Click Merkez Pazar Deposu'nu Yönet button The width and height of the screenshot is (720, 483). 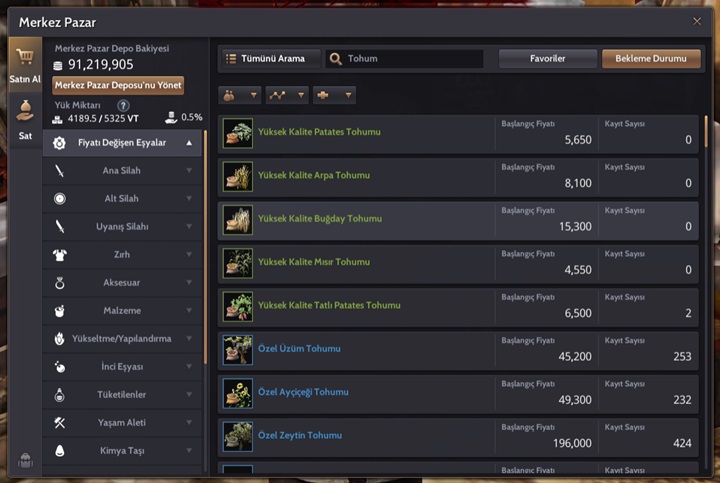118,85
